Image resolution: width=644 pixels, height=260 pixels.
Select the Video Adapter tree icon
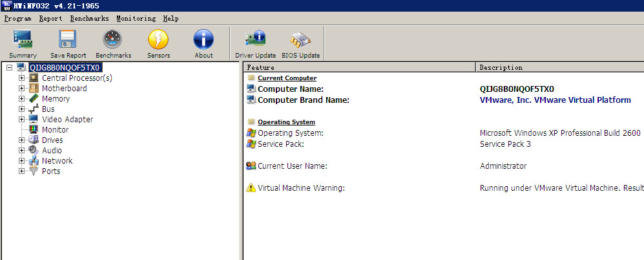(x=34, y=119)
